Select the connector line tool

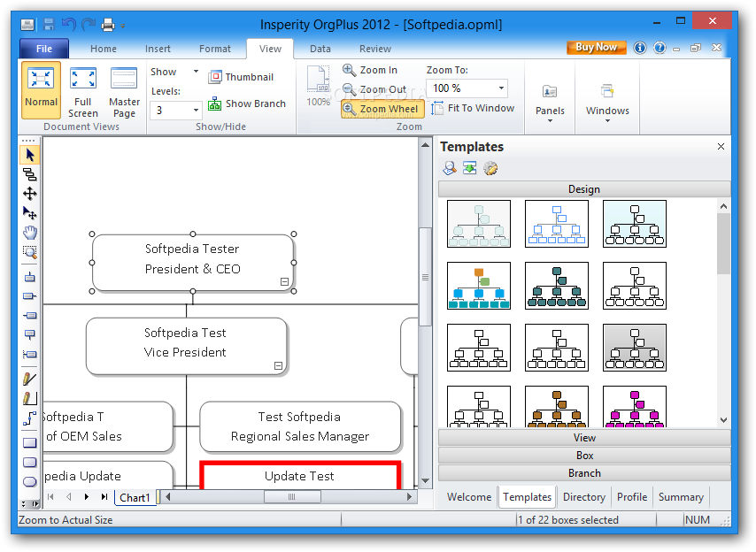(30, 418)
